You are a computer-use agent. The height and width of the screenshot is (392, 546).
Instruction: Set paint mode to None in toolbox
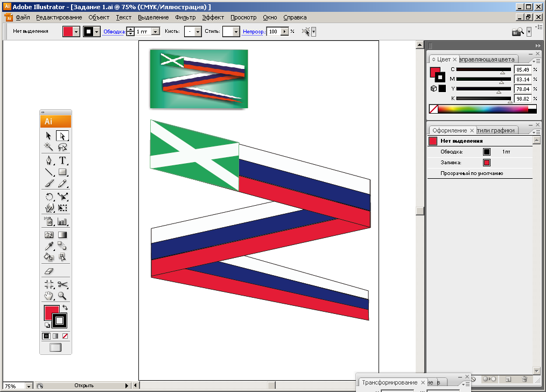coord(65,336)
